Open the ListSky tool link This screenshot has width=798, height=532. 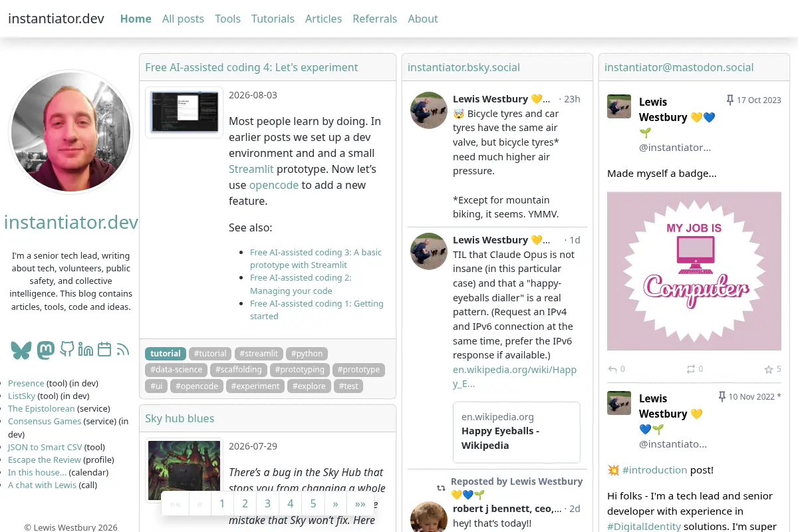coord(21,396)
